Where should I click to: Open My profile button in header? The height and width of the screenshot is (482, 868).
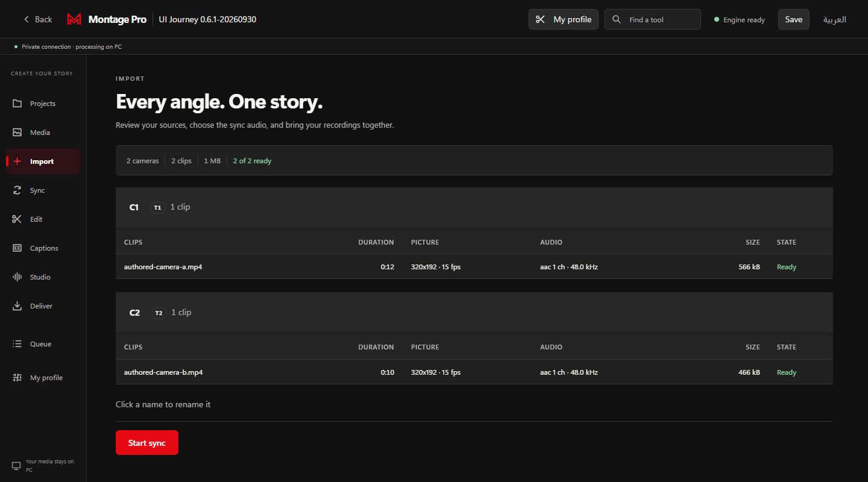[564, 19]
